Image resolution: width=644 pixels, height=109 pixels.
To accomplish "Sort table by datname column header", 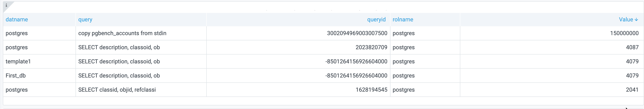I will coord(17,20).
